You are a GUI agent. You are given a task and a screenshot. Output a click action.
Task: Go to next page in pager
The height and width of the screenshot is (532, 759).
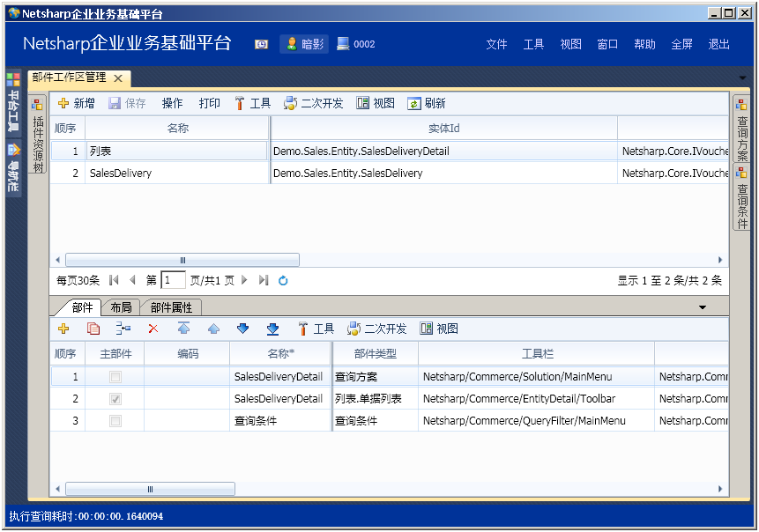244,280
